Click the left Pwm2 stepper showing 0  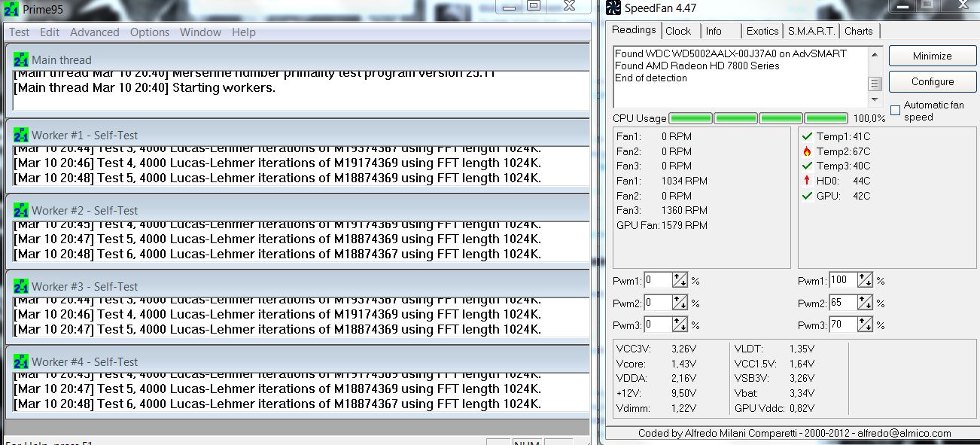(680, 303)
